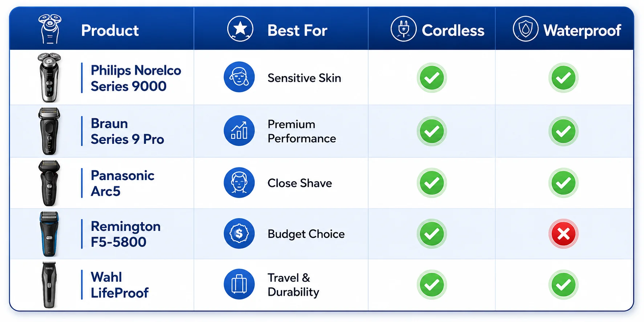Click the Travel & Durability suitcase icon
The width and height of the screenshot is (644, 322).
pyautogui.click(x=239, y=284)
